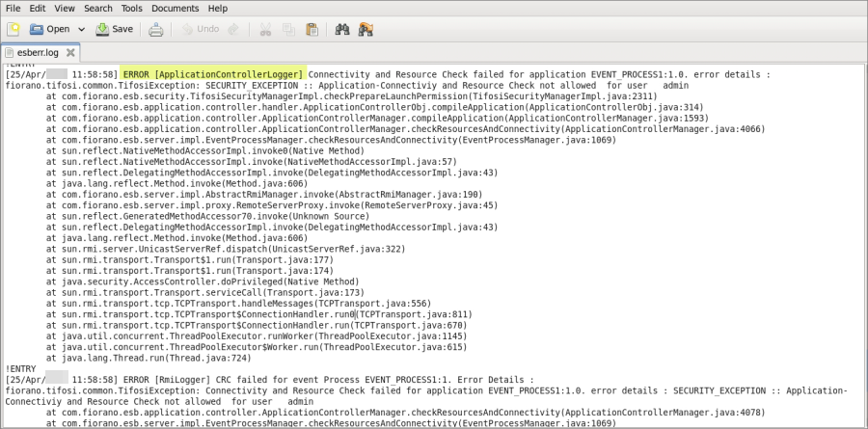Click the Redo arrow icon
The image size is (868, 429).
pyautogui.click(x=232, y=29)
